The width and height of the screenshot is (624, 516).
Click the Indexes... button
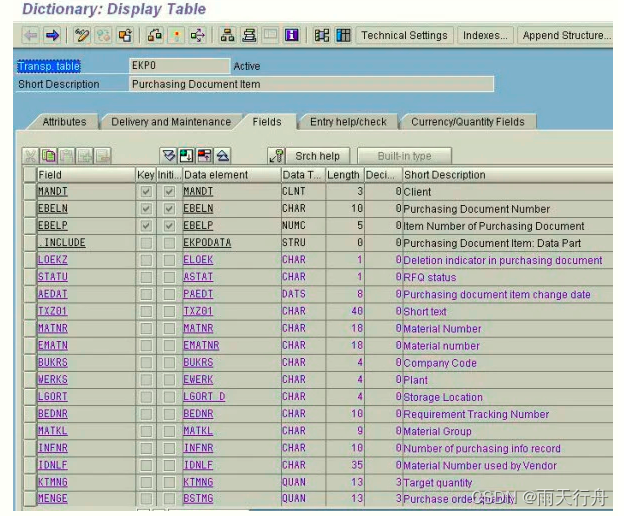click(x=485, y=35)
